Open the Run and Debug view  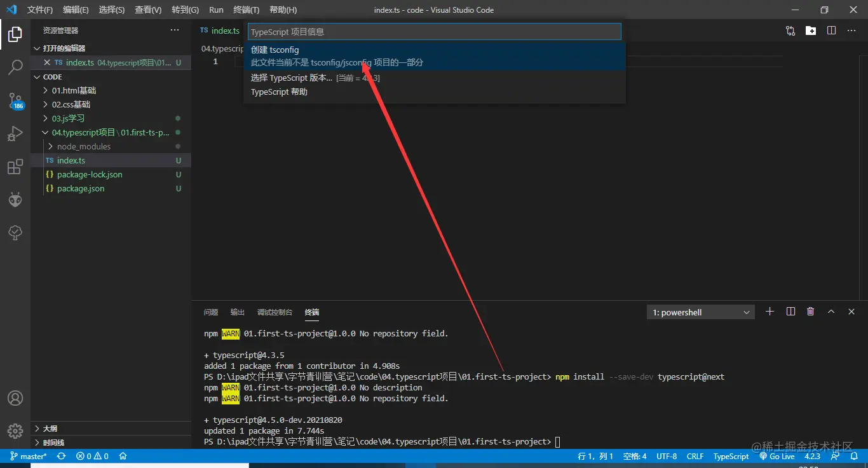click(x=15, y=134)
